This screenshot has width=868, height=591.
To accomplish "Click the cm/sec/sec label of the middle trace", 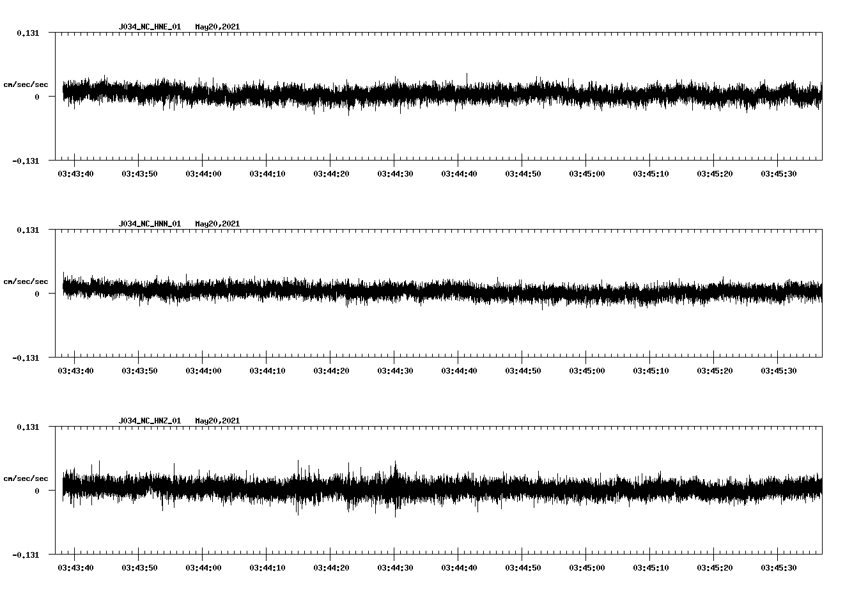I will tap(26, 281).
